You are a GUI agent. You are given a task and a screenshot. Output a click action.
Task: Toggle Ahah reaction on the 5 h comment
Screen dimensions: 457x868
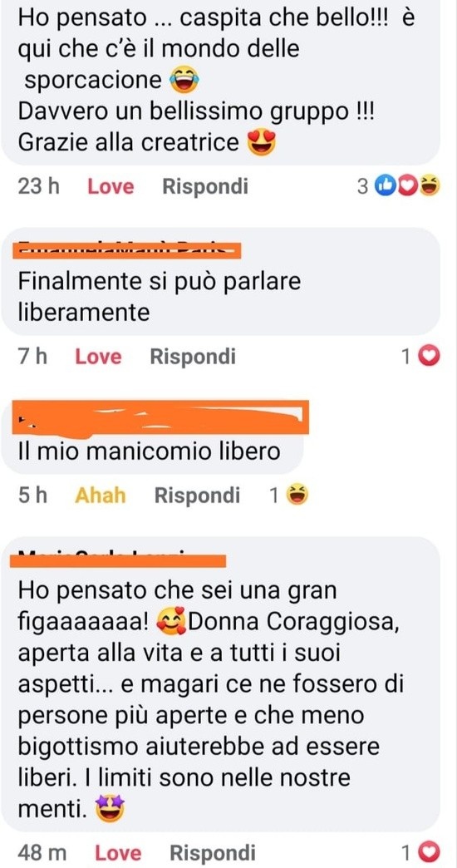pyautogui.click(x=101, y=495)
